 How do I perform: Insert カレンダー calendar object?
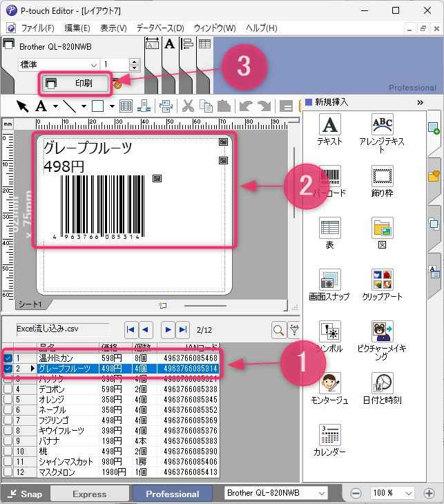pos(329,440)
